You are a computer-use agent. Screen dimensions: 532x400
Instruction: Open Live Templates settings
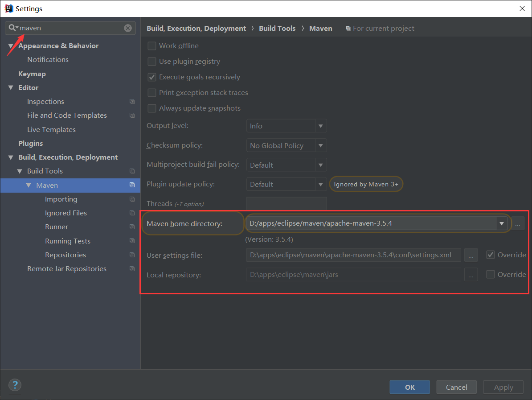click(51, 130)
